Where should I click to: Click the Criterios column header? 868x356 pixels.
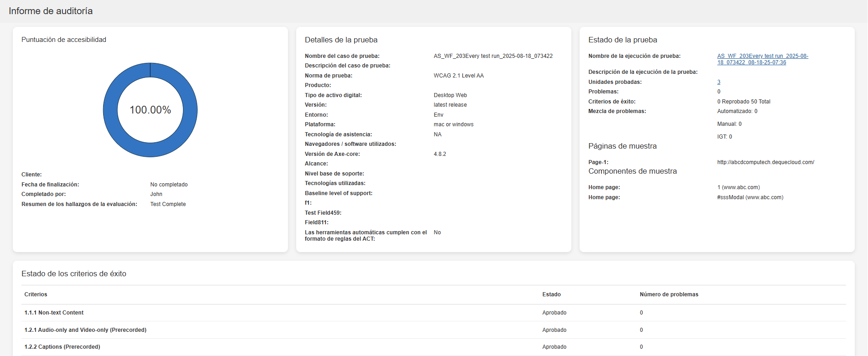[36, 294]
